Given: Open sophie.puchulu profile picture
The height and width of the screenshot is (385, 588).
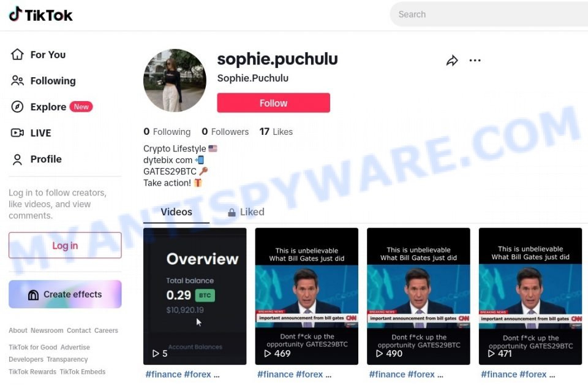Looking at the screenshot, I should coord(175,80).
